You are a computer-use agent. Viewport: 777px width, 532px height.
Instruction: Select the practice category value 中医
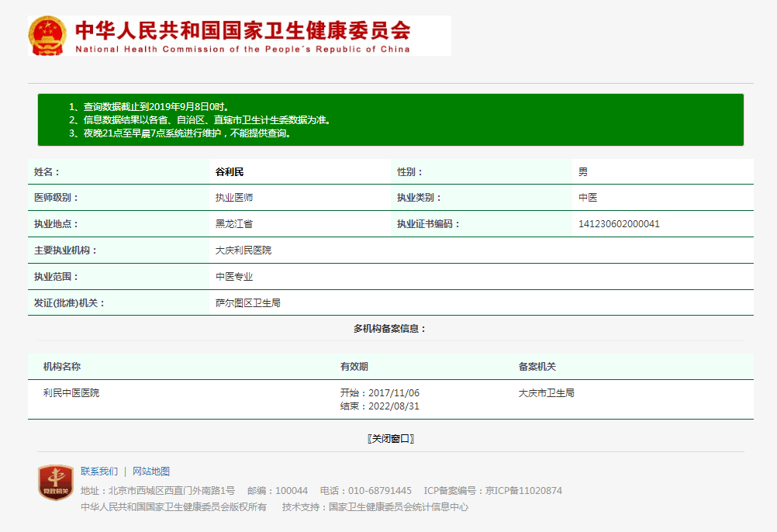(588, 198)
